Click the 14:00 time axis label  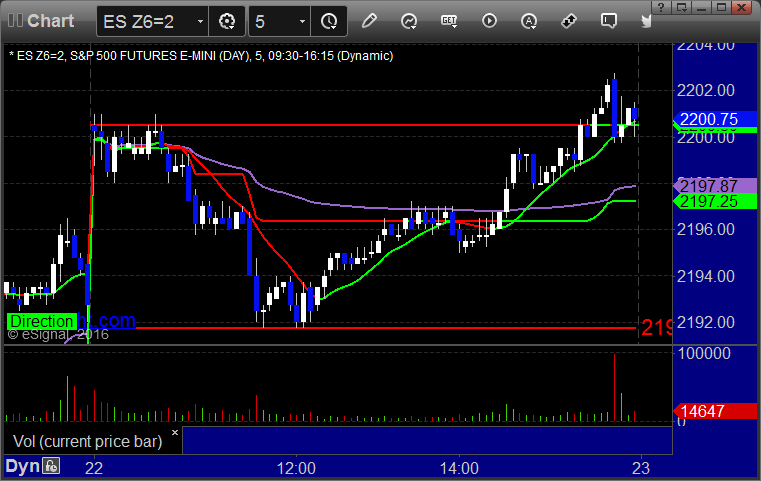pos(459,468)
